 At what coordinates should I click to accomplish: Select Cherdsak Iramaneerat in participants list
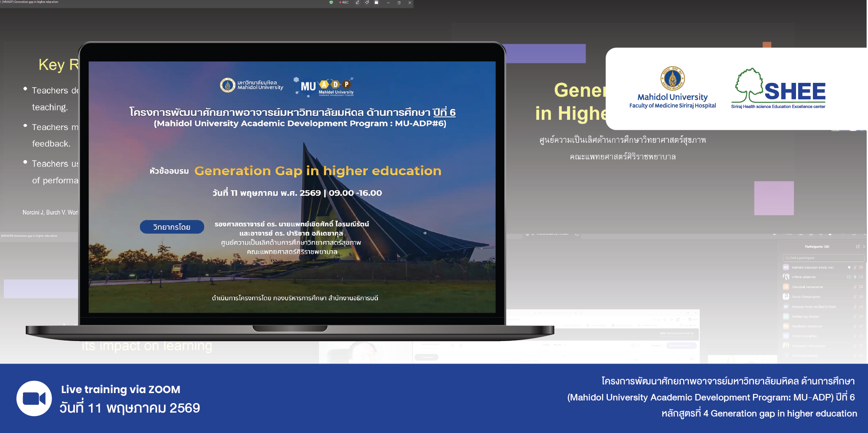(x=823, y=287)
